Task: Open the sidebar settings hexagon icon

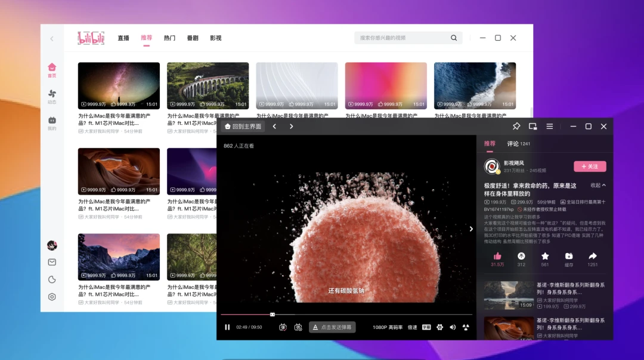Action: coord(52,297)
